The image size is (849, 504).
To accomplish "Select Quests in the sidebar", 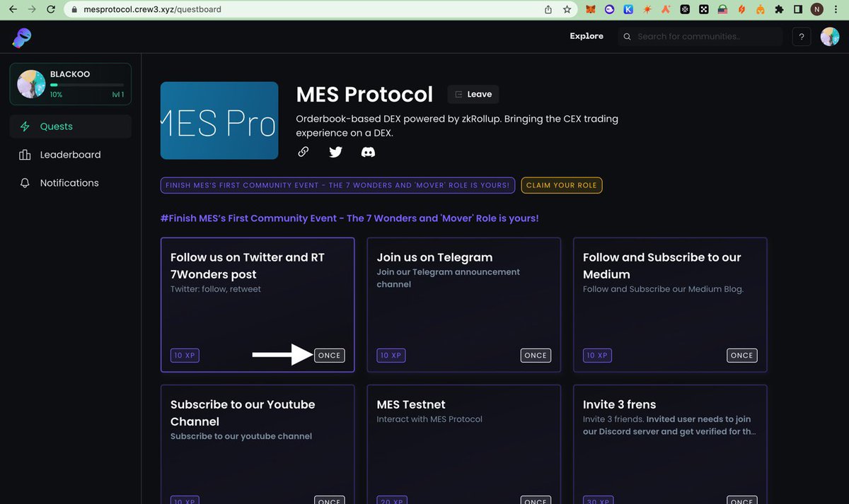I will [x=71, y=127].
